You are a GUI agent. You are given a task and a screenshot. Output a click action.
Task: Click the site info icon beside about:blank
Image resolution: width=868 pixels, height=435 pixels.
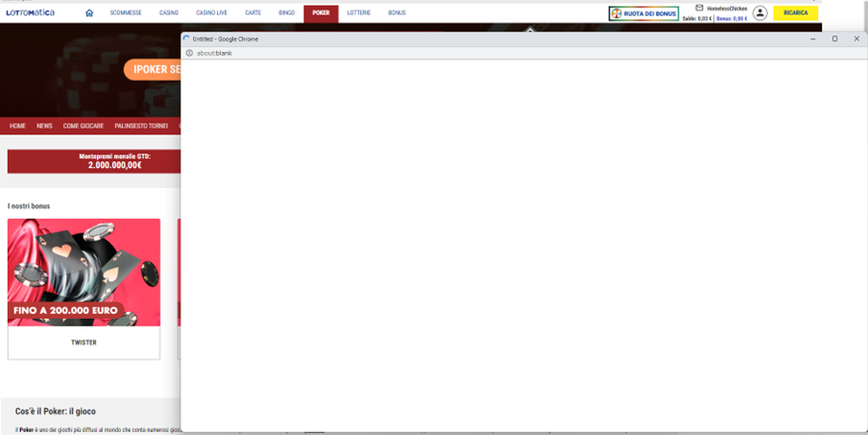(189, 53)
